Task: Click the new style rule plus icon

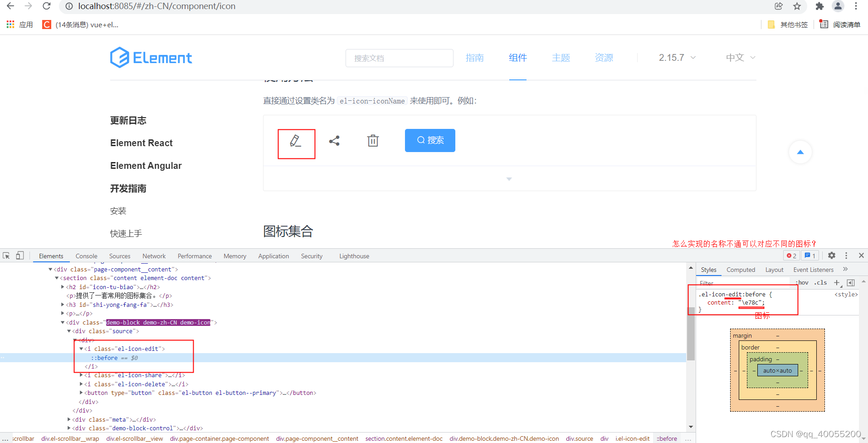Action: tap(836, 282)
